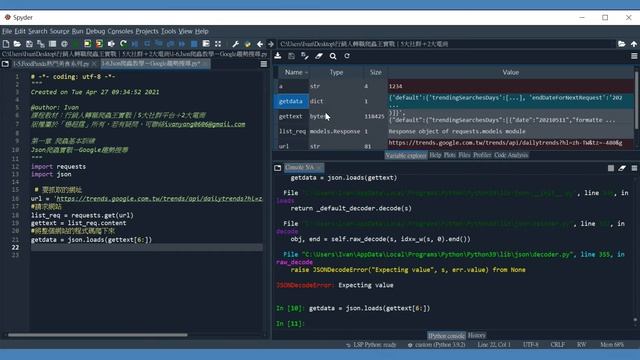Click the Remove all variables eraser icon
Screen dimensions: 640x360
point(319,56)
